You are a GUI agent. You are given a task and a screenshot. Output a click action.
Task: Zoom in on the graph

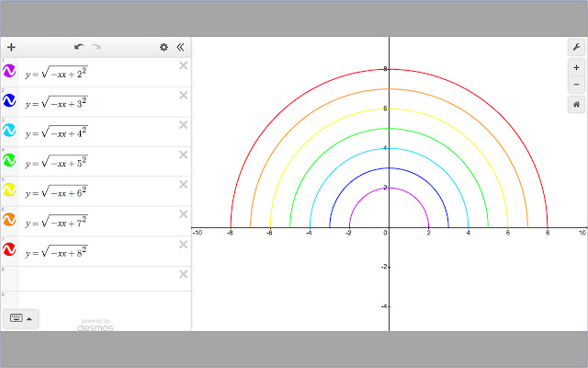(576, 68)
